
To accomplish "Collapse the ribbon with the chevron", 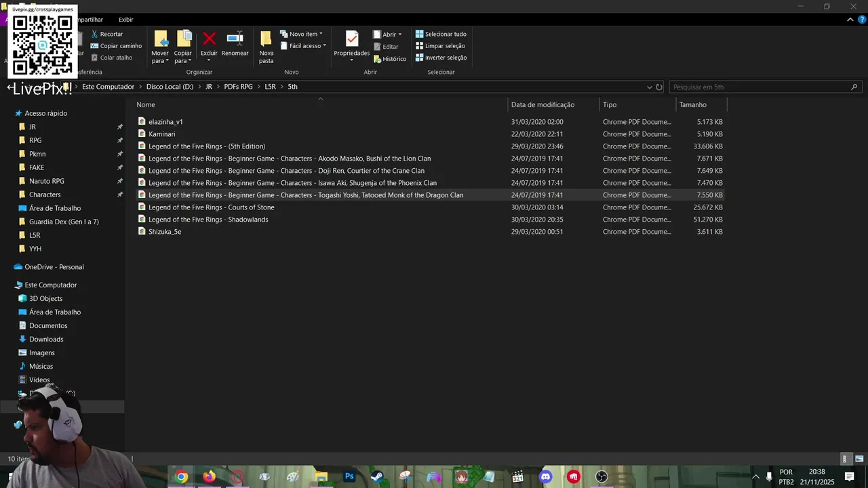I will [x=850, y=20].
